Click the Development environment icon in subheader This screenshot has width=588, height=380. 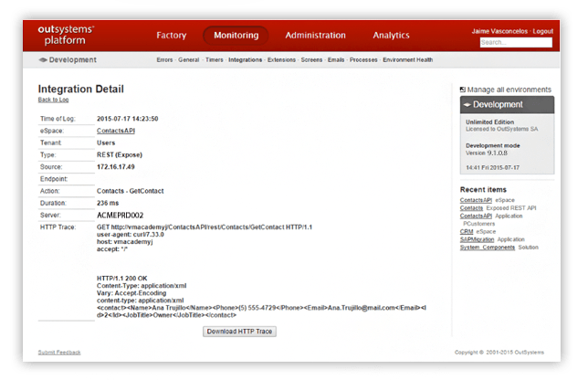[x=43, y=60]
